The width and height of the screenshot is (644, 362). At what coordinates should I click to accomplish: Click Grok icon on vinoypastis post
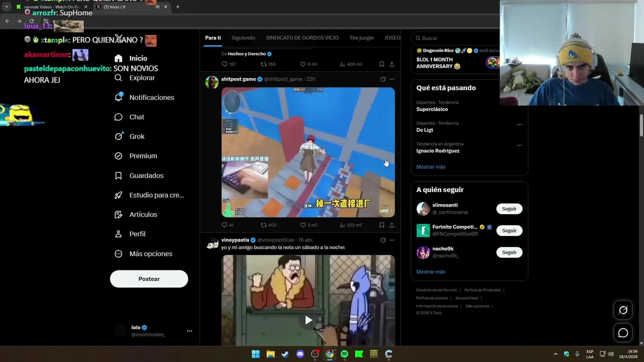pos(383,240)
